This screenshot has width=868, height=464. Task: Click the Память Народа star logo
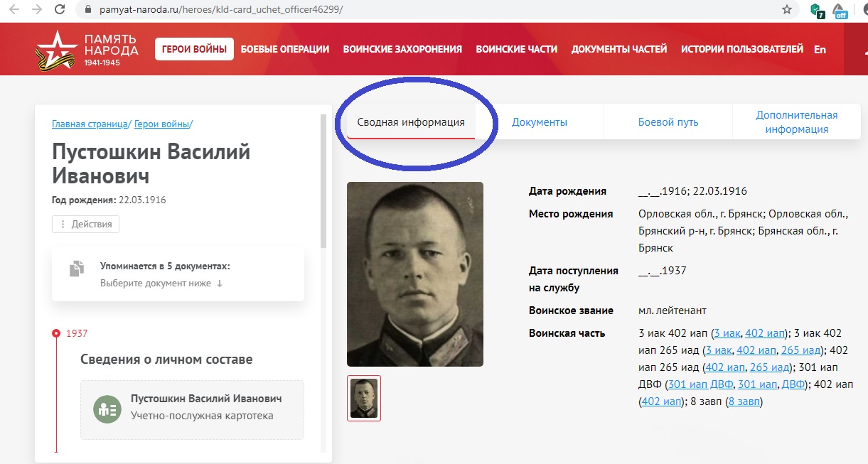click(53, 50)
